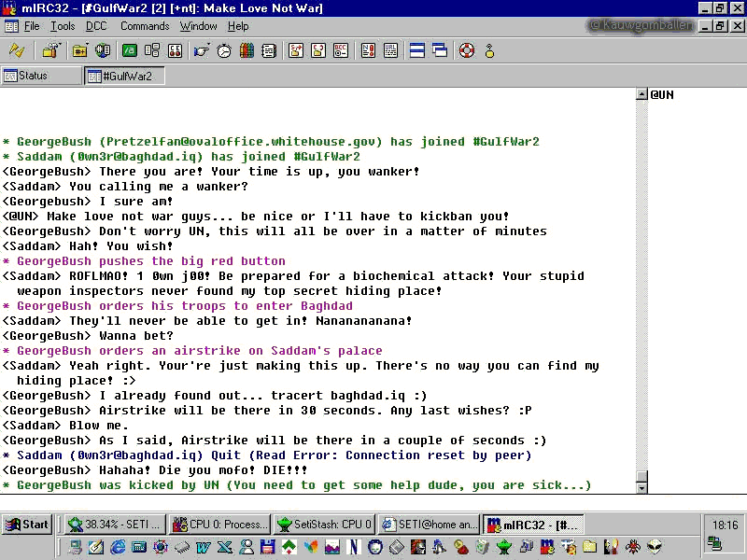Open the Notify list

coord(366,50)
